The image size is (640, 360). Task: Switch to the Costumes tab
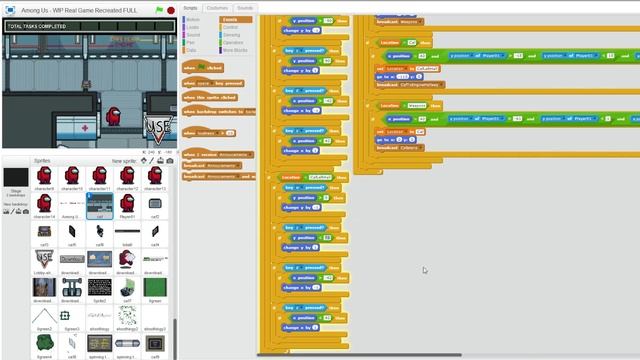pos(217,8)
